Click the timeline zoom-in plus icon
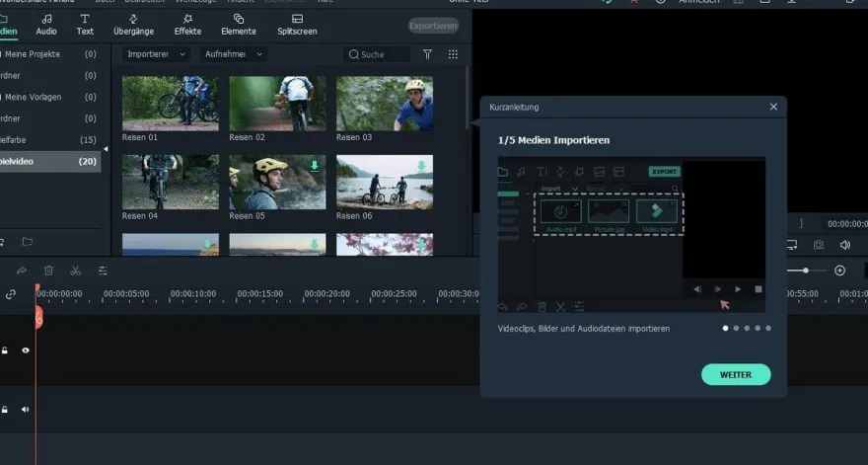 pos(839,271)
